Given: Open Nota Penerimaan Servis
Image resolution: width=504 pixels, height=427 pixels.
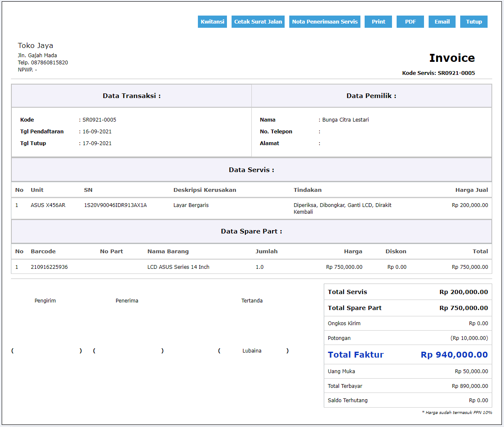Looking at the screenshot, I should pos(325,21).
